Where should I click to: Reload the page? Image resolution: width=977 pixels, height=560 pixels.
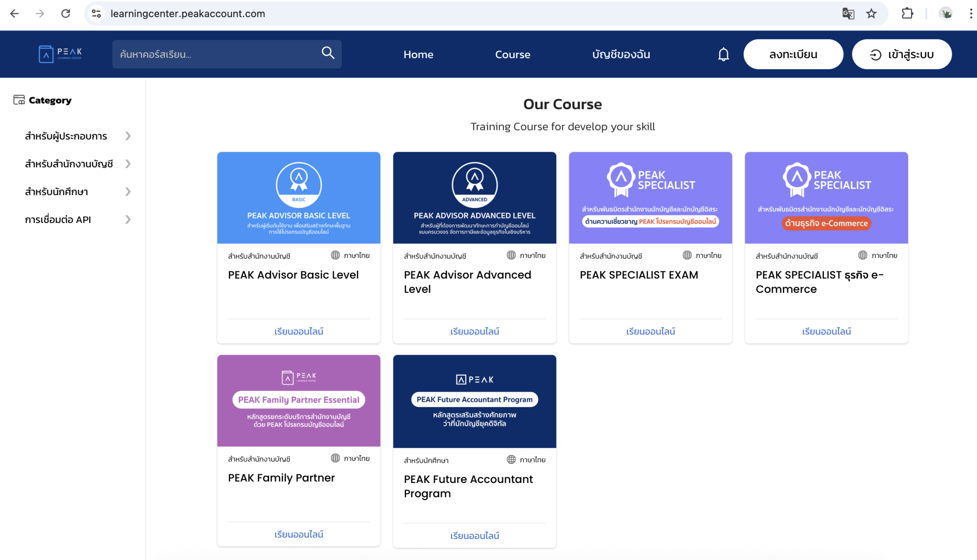point(66,14)
